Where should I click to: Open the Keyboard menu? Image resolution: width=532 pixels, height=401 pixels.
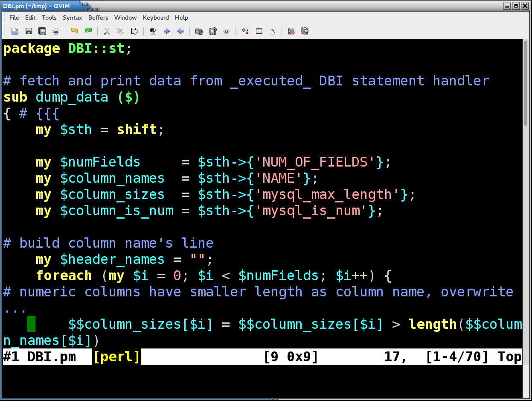point(156,18)
